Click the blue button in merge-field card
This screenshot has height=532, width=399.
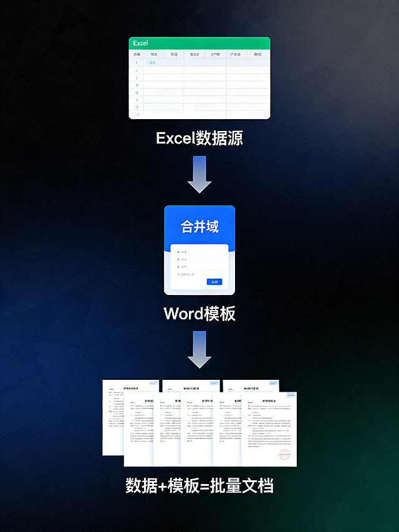pyautogui.click(x=214, y=282)
